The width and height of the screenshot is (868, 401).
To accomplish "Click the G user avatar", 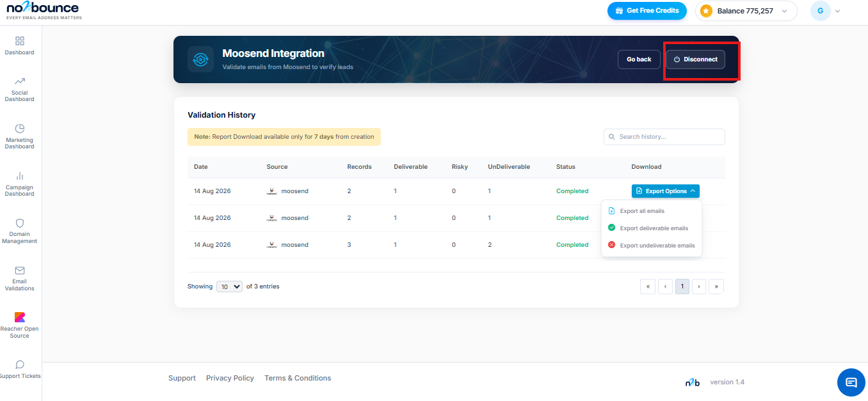I will coord(820,11).
